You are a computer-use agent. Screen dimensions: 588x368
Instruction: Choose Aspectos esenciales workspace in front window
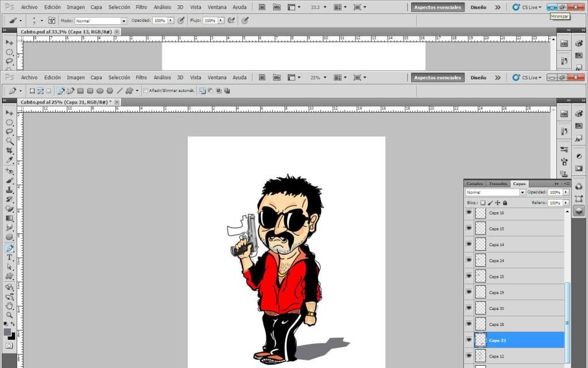tap(437, 78)
